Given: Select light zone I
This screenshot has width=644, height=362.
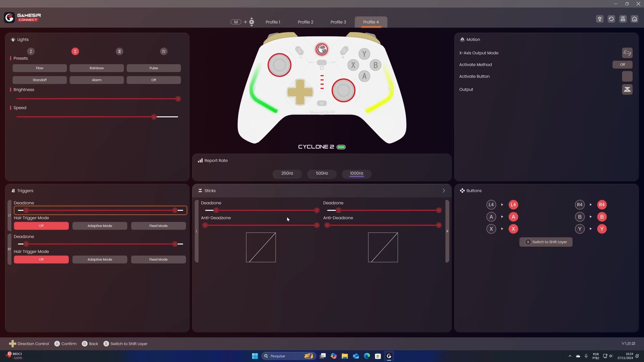Looking at the screenshot, I should click(x=31, y=51).
